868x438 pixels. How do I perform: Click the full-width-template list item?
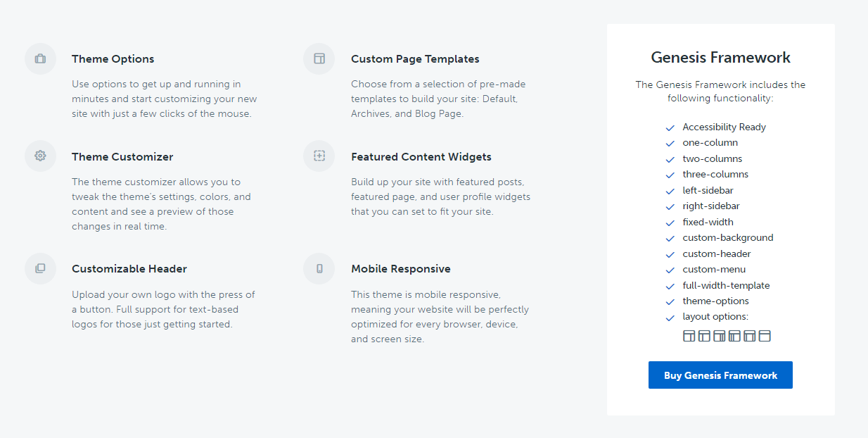(726, 285)
